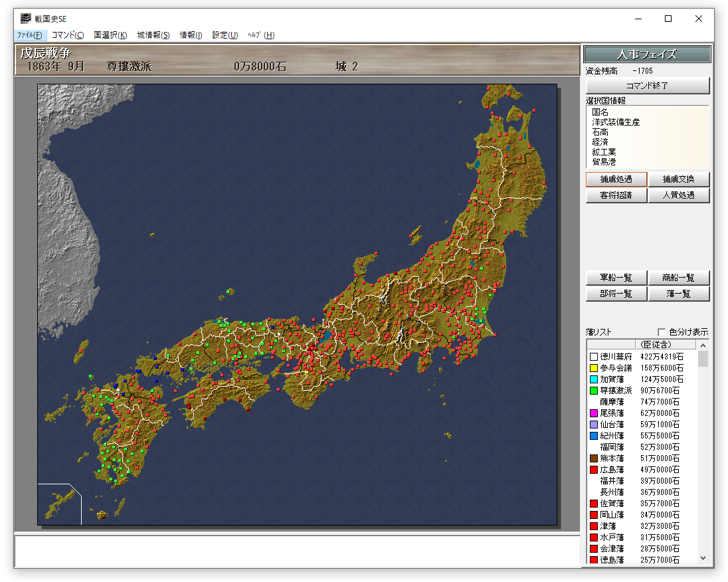Click the 捕虜交換 button
728x582 pixels.
(678, 179)
